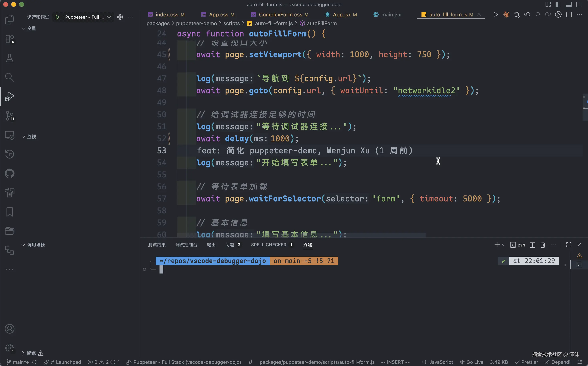This screenshot has height=366, width=588.
Task: Open the Bookmarks sidebar icon
Action: click(9, 212)
